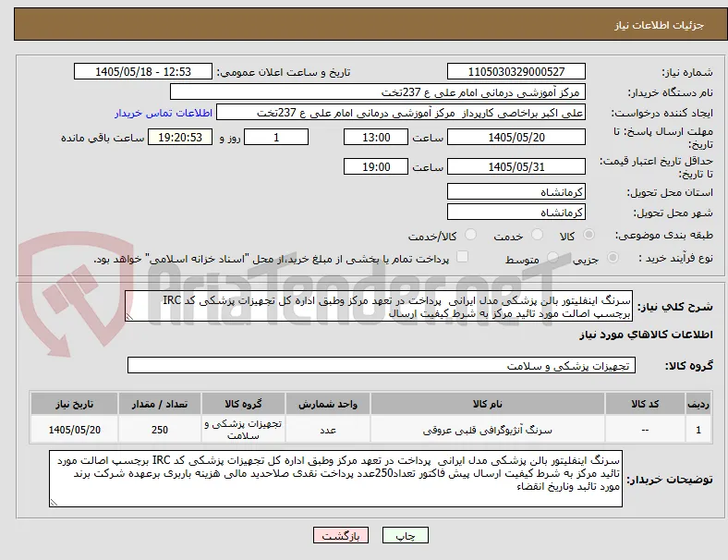
Task: Click the واحد شمارش column header
Action: click(x=328, y=404)
